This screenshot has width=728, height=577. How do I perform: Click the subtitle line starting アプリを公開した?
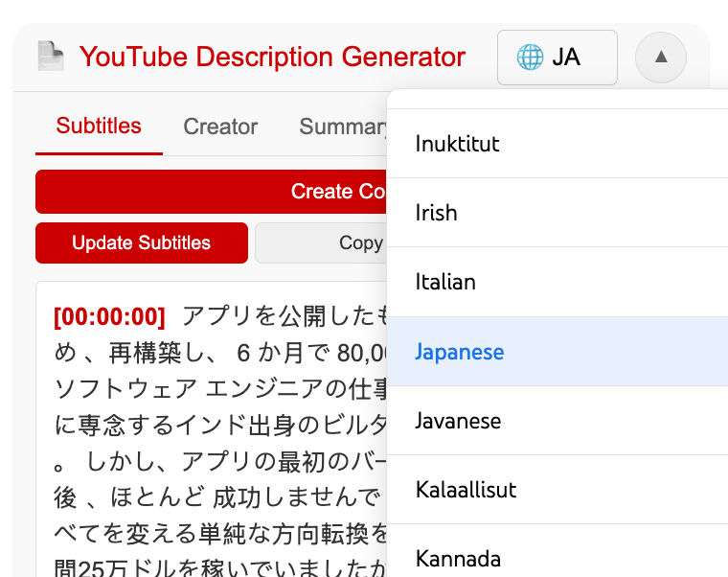click(284, 316)
